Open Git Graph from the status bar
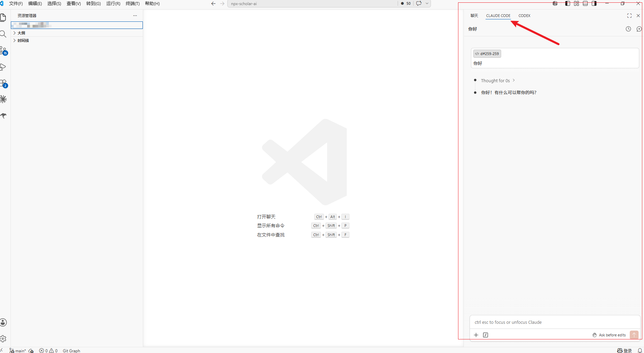The height and width of the screenshot is (353, 644). pyautogui.click(x=71, y=351)
